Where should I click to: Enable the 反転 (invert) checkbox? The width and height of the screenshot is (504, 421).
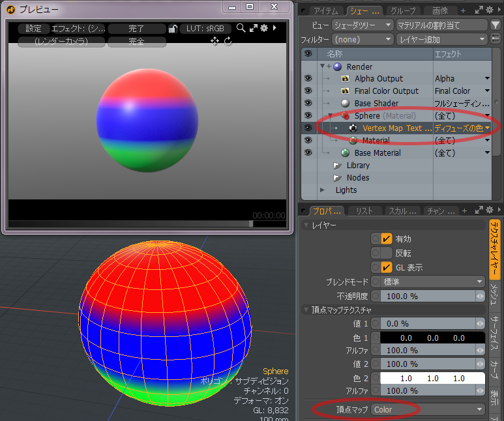click(386, 253)
